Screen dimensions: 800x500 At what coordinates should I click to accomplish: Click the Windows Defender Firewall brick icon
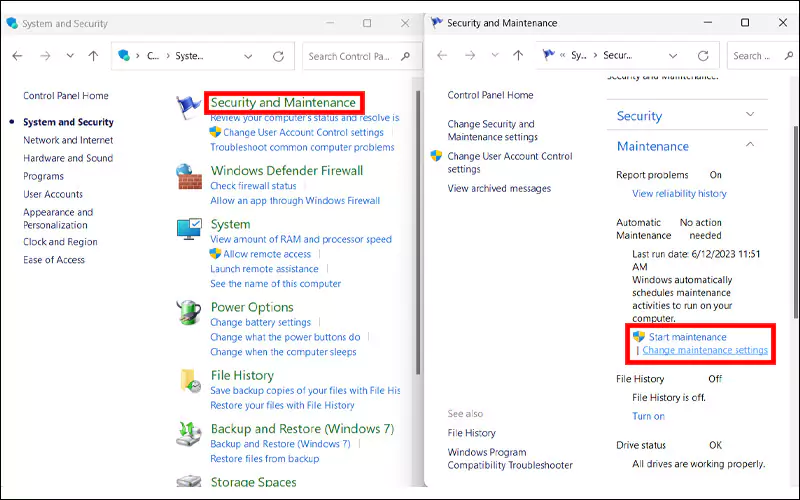189,177
